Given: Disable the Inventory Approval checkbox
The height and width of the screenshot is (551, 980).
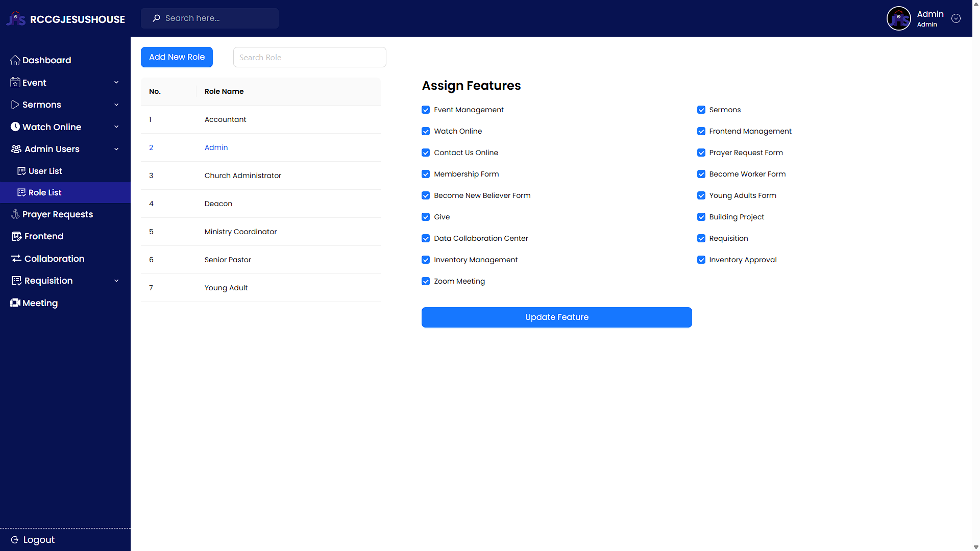Looking at the screenshot, I should point(701,260).
